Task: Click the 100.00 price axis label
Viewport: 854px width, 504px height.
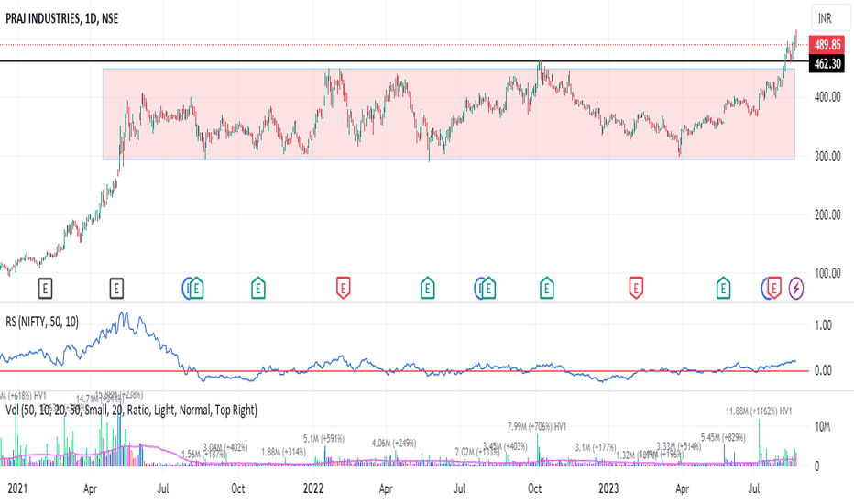Action: click(x=827, y=273)
